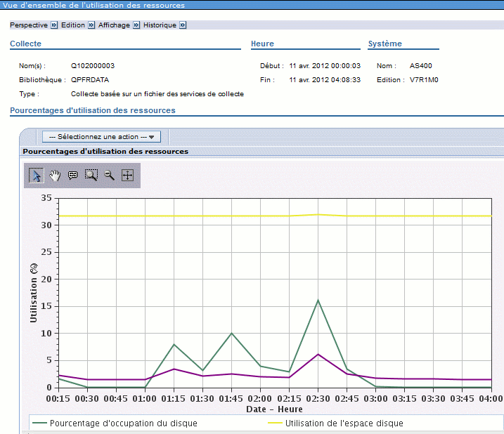
Task: Click collection type description text
Action: click(x=157, y=94)
